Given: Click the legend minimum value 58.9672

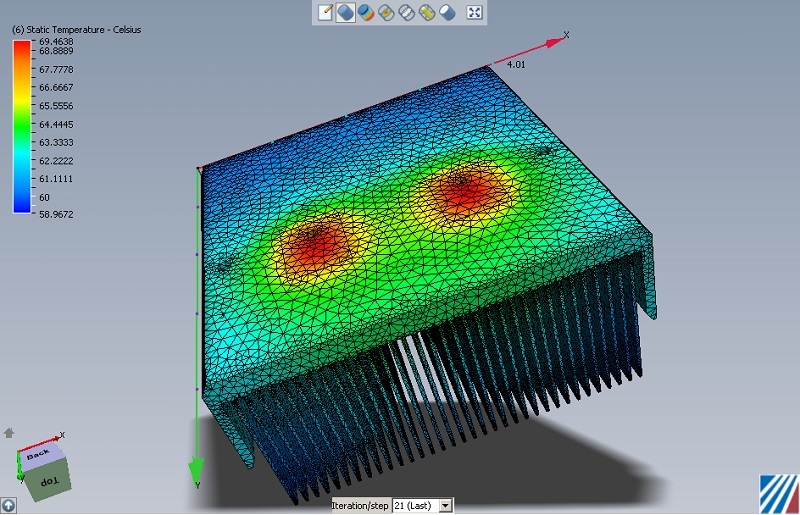Looking at the screenshot, I should click(56, 214).
